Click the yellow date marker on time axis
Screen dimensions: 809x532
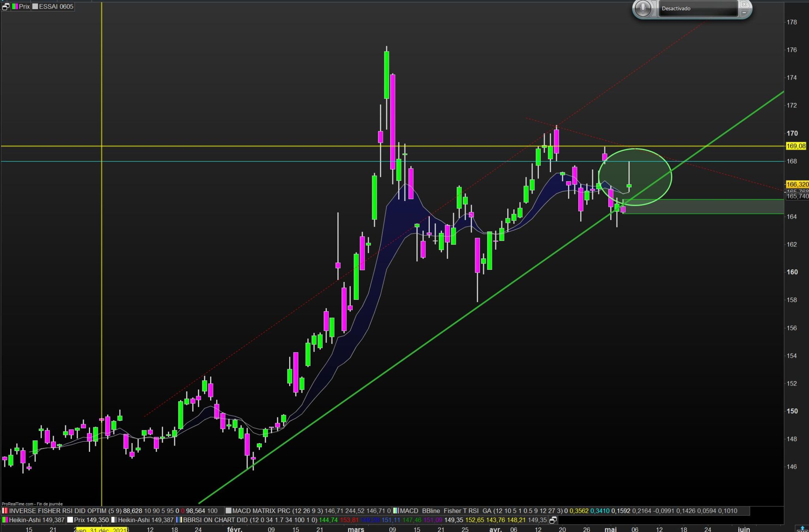click(102, 530)
